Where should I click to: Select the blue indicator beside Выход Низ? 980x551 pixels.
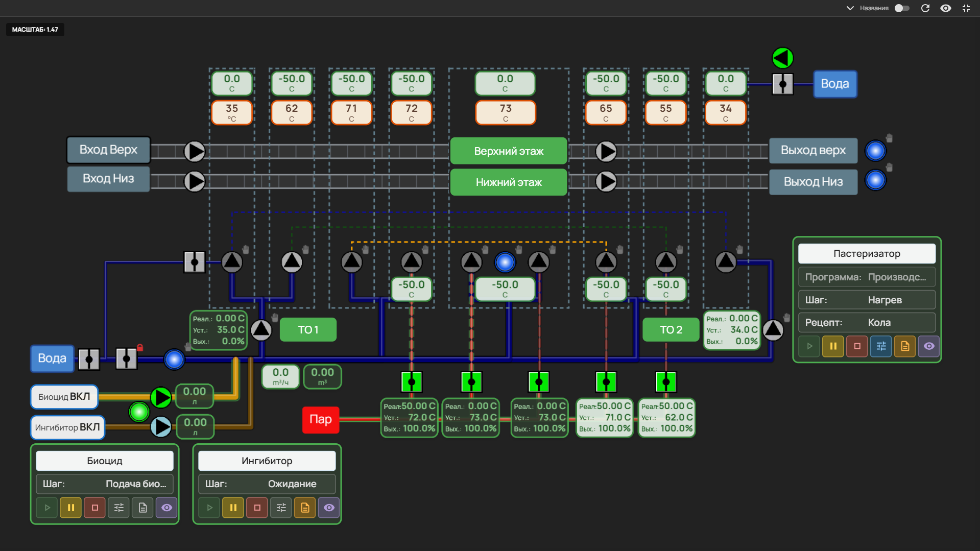coord(875,180)
